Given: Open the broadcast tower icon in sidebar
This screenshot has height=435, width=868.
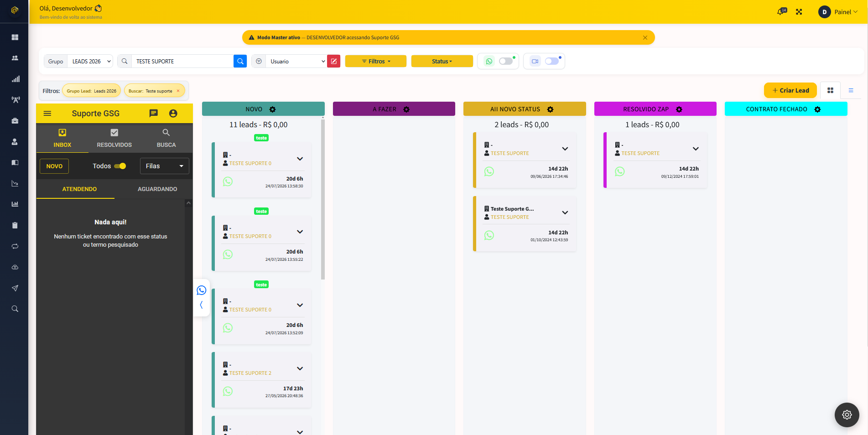Looking at the screenshot, I should 15,100.
